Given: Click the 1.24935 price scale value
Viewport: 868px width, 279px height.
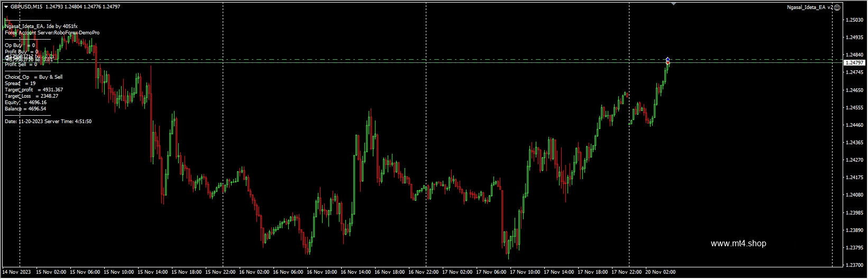Looking at the screenshot, I should [x=855, y=38].
